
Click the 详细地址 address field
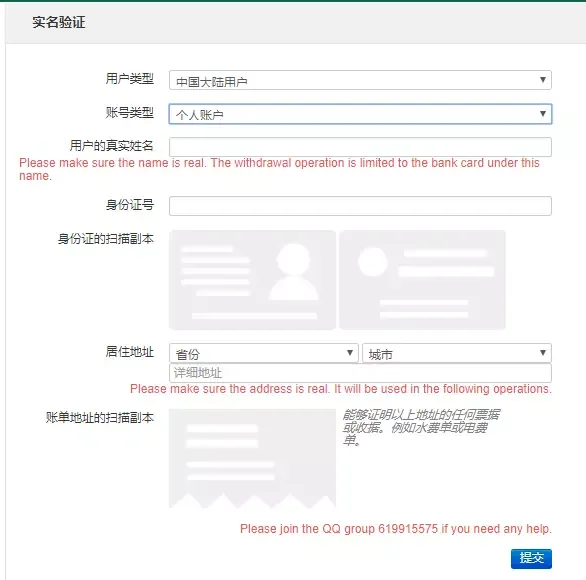click(360, 373)
